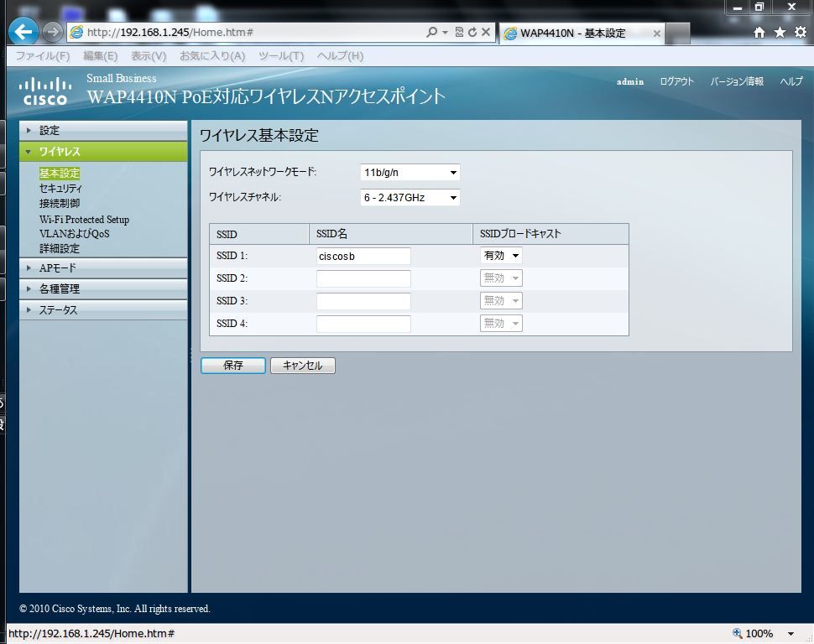Click the SSID 3 name field

coord(363,301)
